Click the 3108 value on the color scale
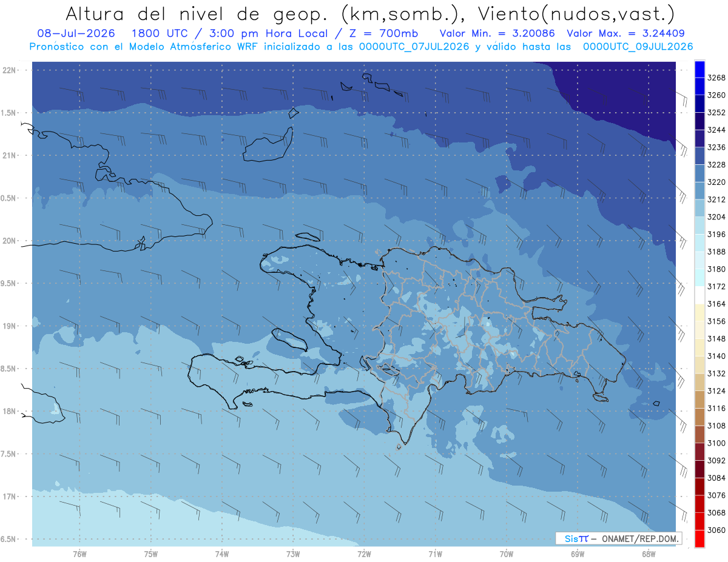The image size is (728, 562). [x=716, y=426]
